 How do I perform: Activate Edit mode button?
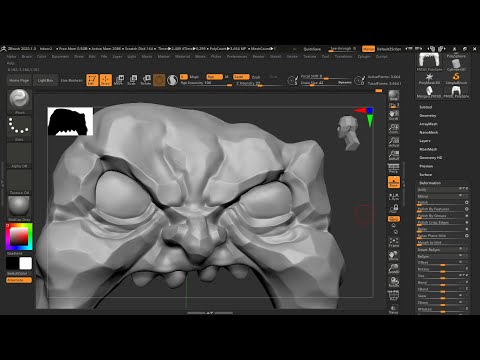(x=92, y=80)
